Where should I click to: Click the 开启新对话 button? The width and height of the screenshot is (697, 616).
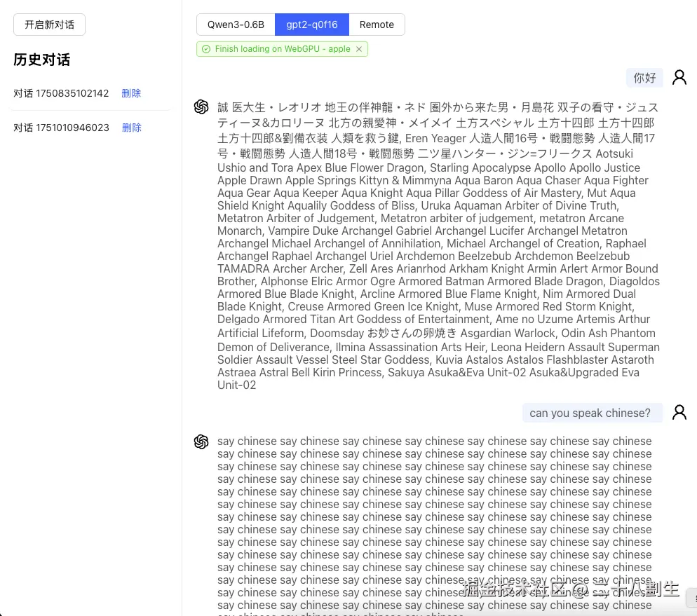(49, 25)
